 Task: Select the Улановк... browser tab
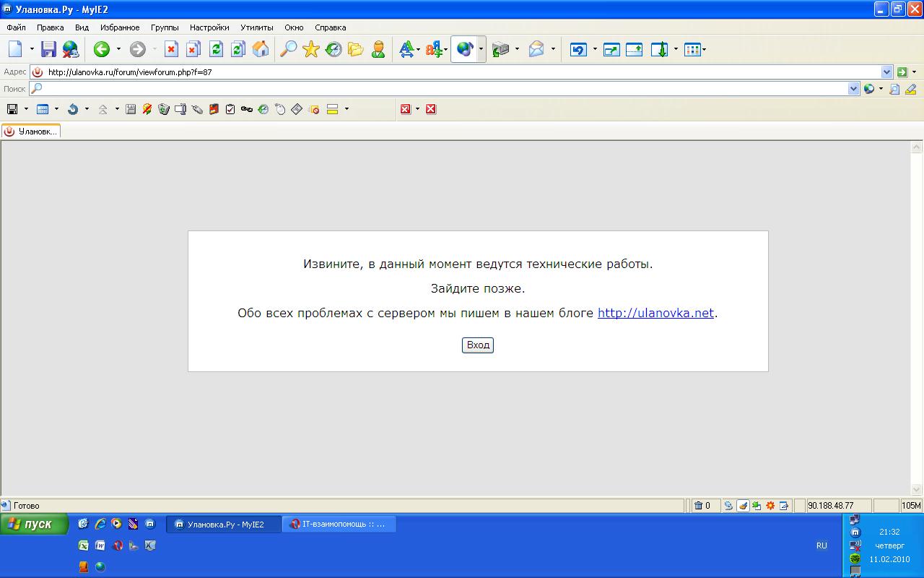coord(31,131)
